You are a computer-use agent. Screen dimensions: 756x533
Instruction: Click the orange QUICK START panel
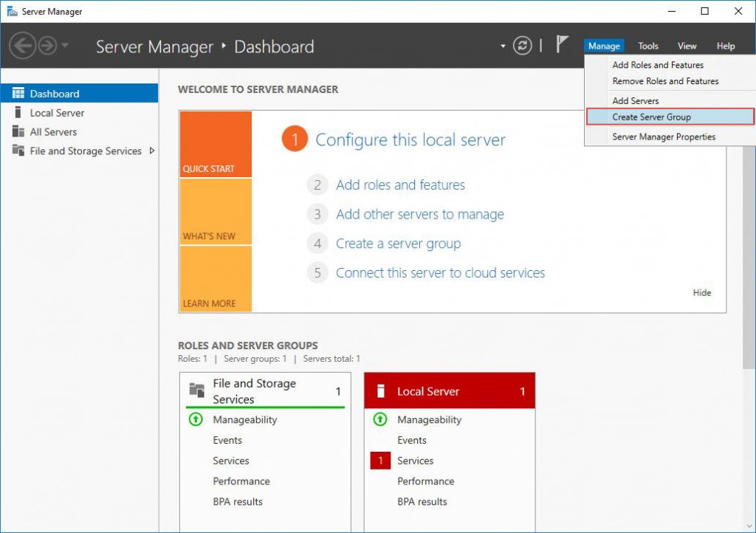pyautogui.click(x=214, y=144)
